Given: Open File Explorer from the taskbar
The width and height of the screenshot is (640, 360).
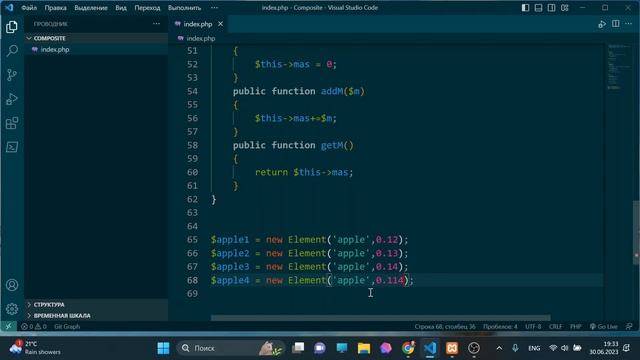Looking at the screenshot, I should coord(364,348).
